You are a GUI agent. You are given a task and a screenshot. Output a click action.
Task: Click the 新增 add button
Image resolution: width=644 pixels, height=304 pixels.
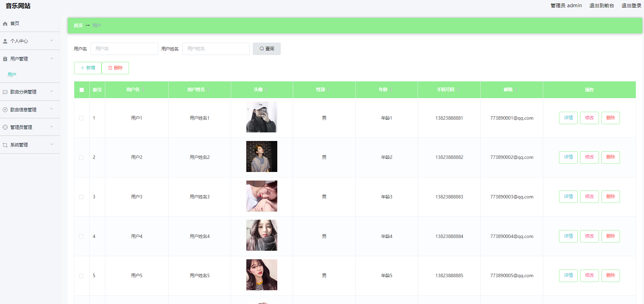(x=88, y=68)
